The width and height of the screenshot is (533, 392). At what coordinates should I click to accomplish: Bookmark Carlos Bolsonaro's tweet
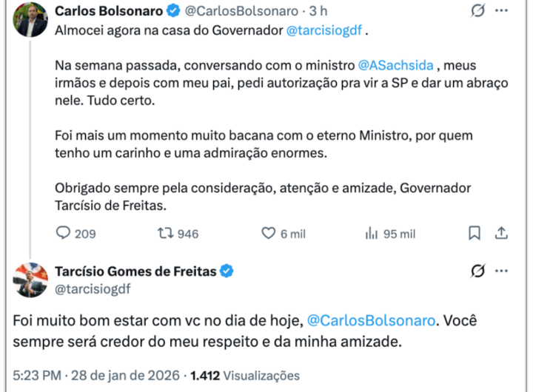pos(475,234)
